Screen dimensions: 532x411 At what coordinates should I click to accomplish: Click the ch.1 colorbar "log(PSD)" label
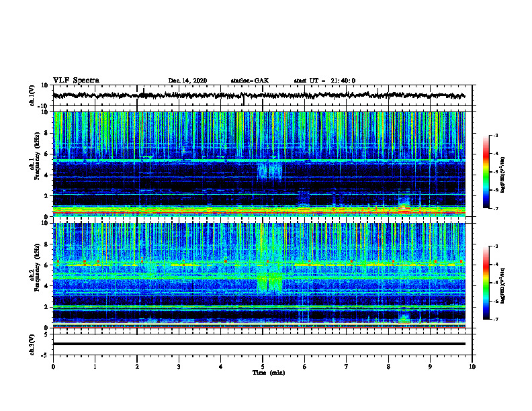tap(503, 175)
